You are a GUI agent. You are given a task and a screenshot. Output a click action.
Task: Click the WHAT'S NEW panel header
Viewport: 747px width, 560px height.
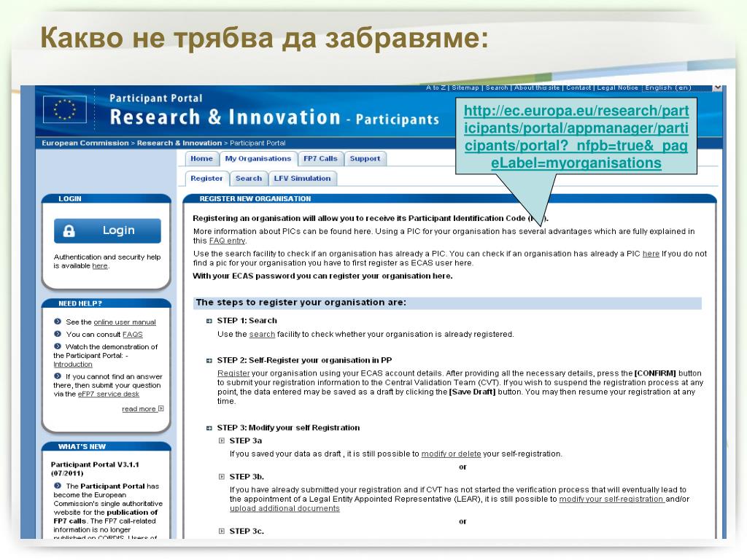click(x=107, y=446)
